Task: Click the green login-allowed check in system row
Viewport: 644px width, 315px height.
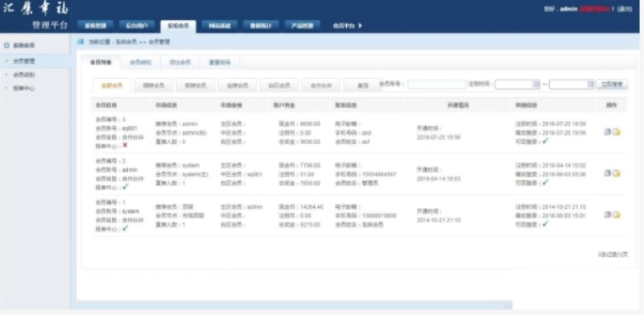Action: click(545, 224)
